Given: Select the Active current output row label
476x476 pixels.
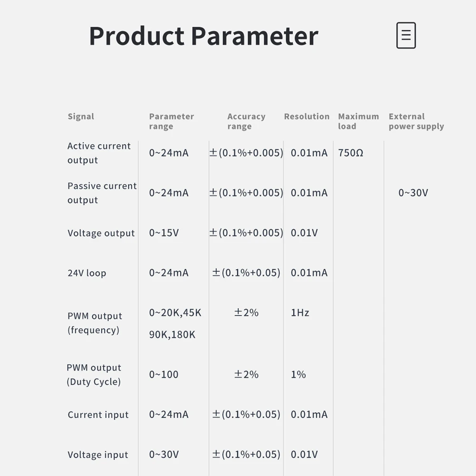Looking at the screenshot, I should coord(99,153).
